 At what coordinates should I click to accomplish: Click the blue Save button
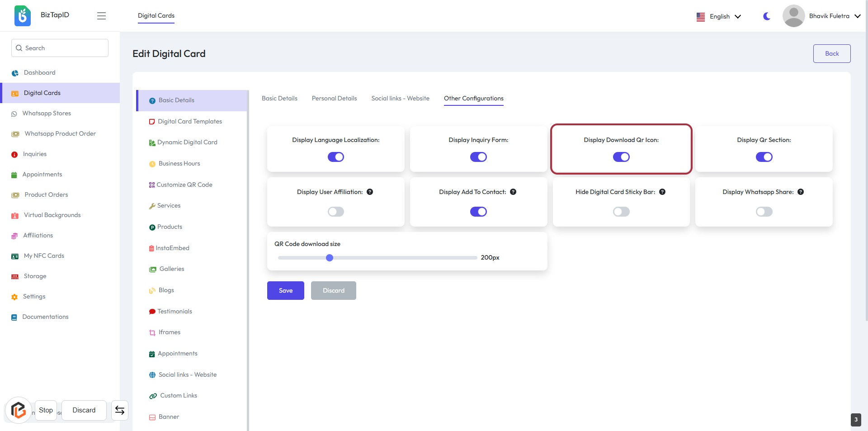coord(285,290)
